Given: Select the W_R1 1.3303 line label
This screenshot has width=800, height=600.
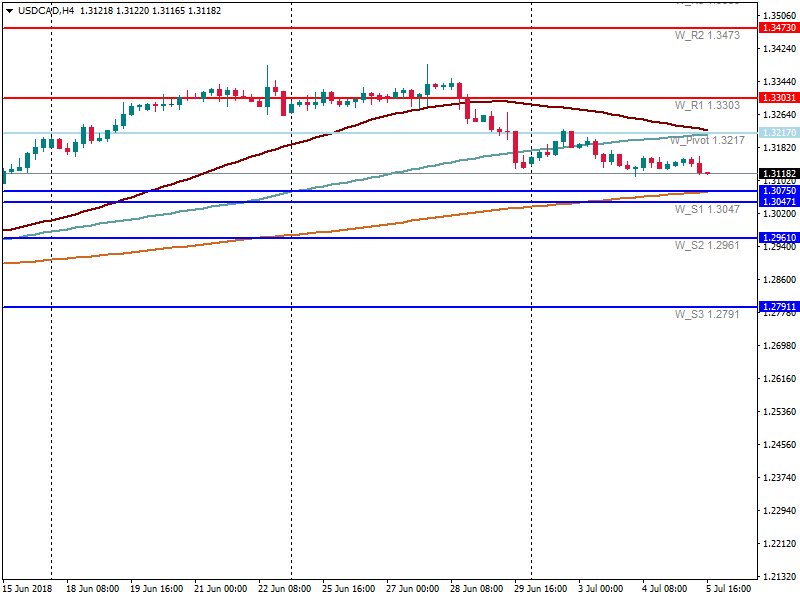Looking at the screenshot, I should (706, 105).
